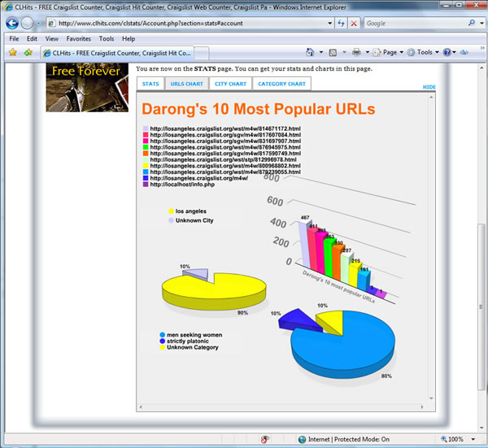Image resolution: width=488 pixels, height=448 pixels.
Task: Switch to the CITY CHART tab
Action: pyautogui.click(x=230, y=84)
